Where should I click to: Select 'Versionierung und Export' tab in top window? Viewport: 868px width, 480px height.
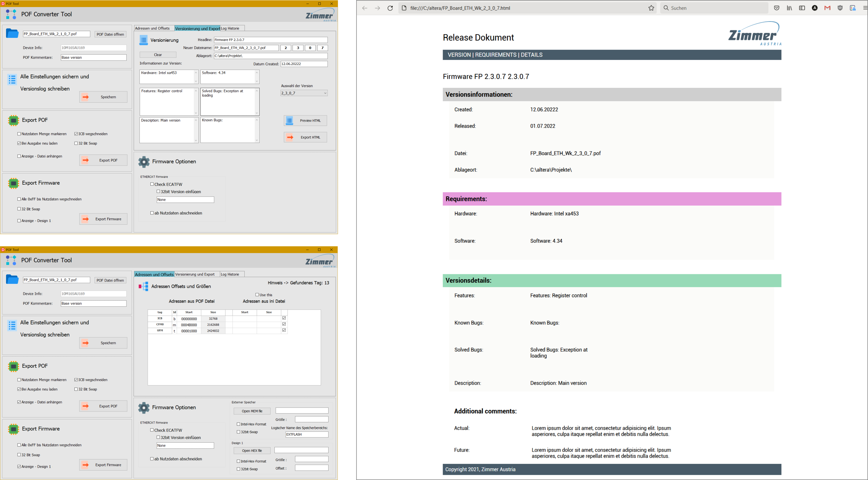tap(197, 28)
